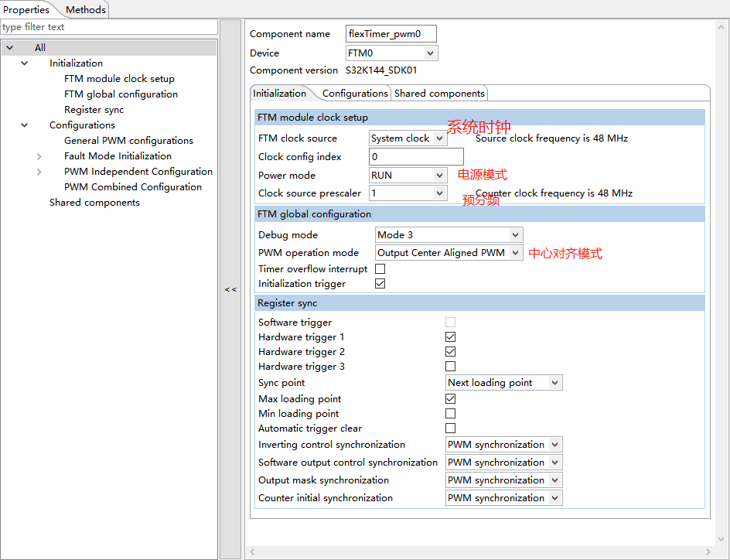Select Fault Mode Initialization tree item
This screenshot has width=730, height=560.
[x=118, y=156]
